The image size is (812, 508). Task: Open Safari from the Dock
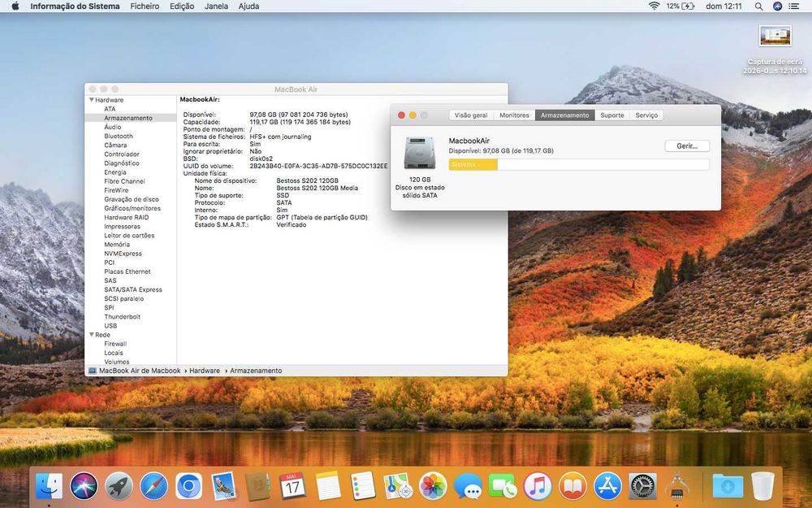153,487
